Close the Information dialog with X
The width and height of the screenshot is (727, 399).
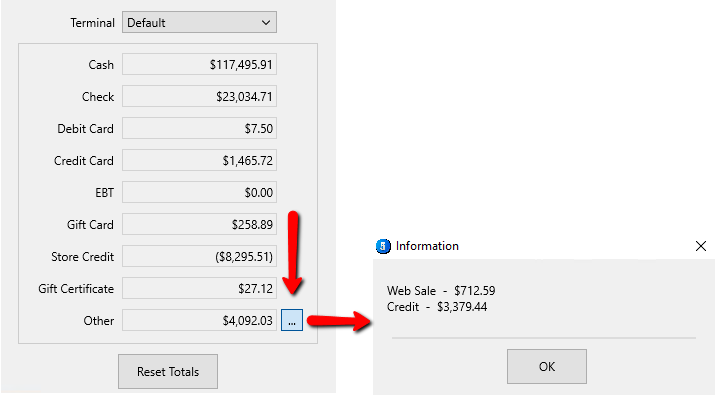pyautogui.click(x=701, y=246)
